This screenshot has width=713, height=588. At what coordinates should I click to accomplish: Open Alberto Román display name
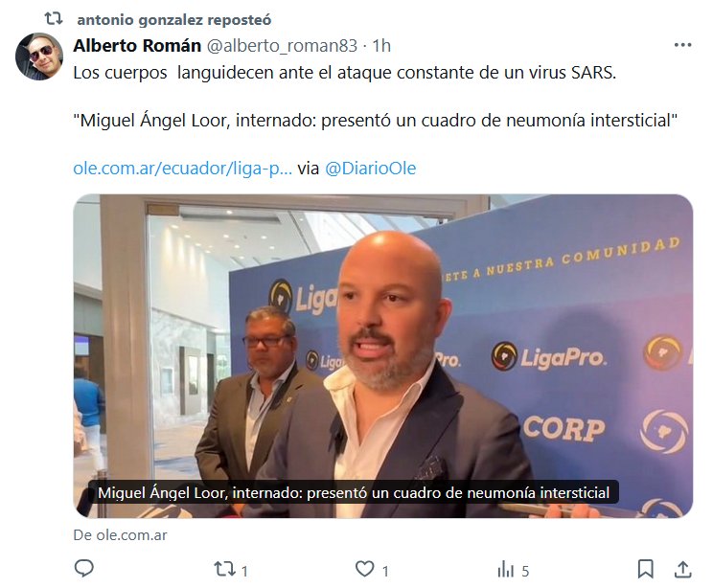(137, 45)
